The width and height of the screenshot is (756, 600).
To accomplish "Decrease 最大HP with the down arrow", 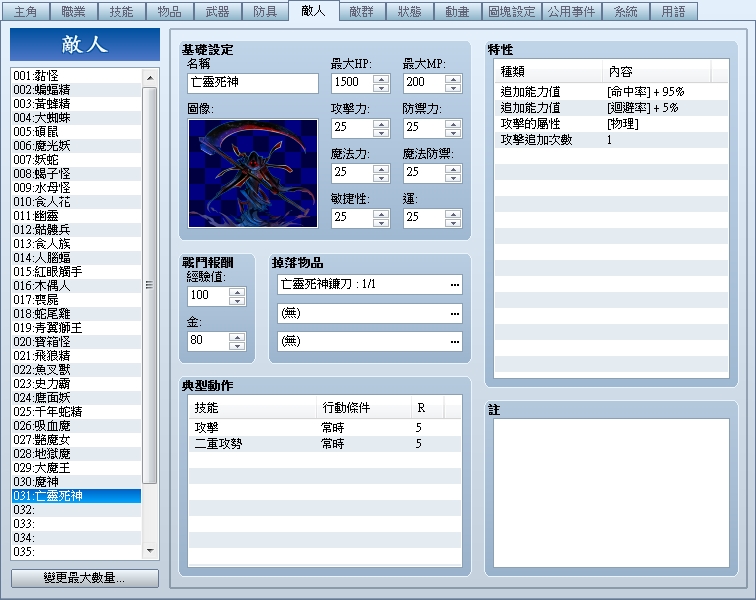I will tap(381, 88).
